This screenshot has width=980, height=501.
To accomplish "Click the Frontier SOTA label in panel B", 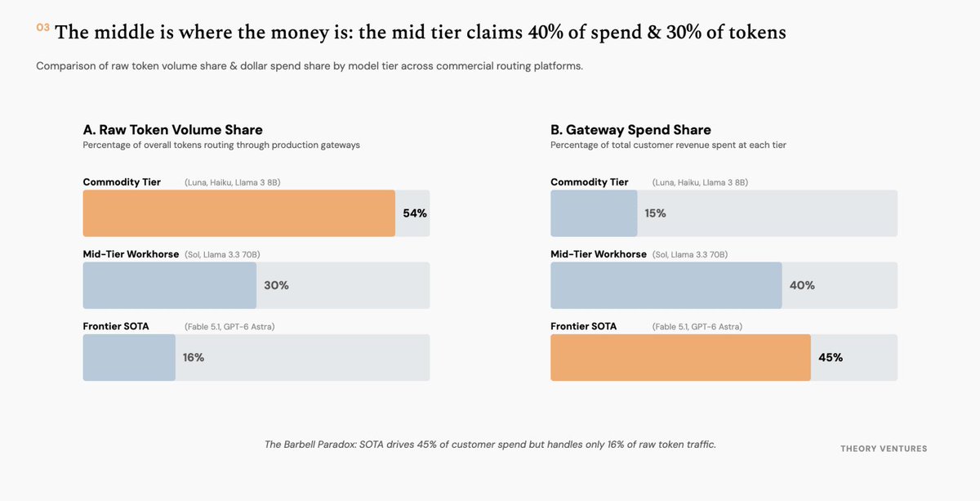I will pyautogui.click(x=583, y=326).
